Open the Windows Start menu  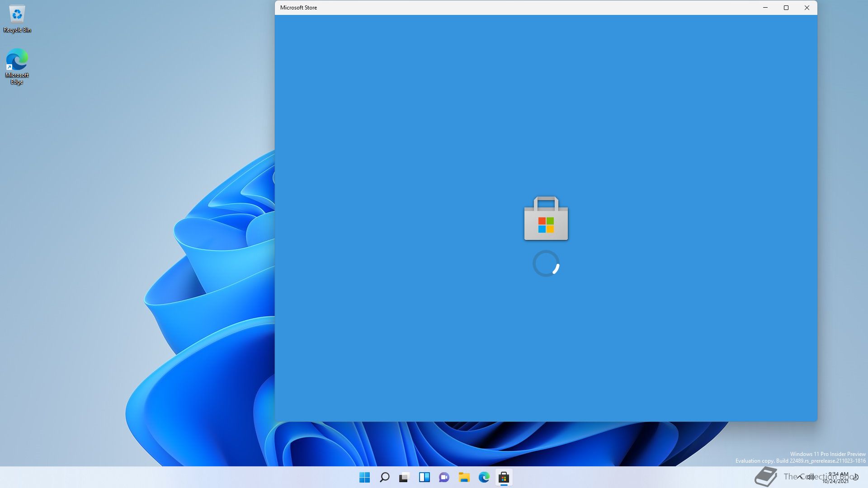click(x=364, y=477)
